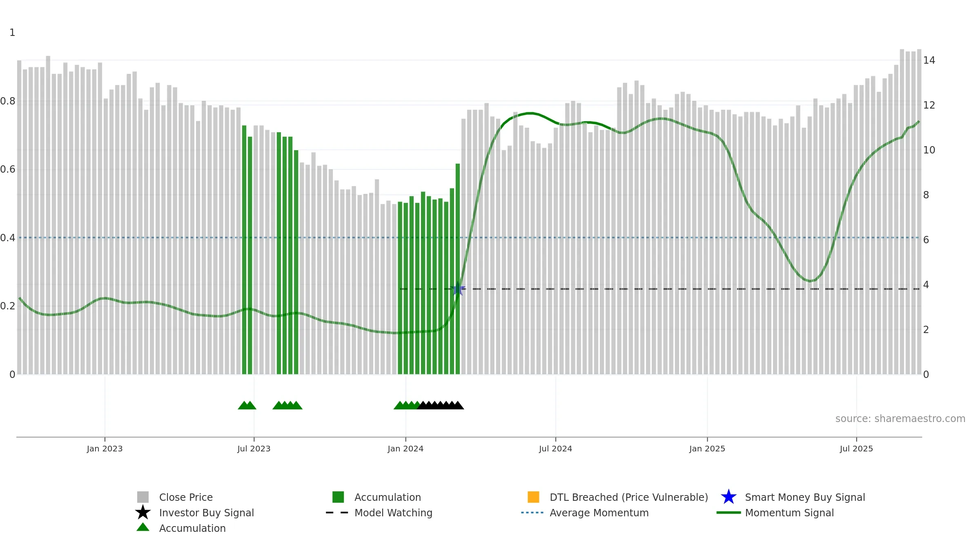
Task: Click the green Momentum Signal line icon
Action: (728, 513)
